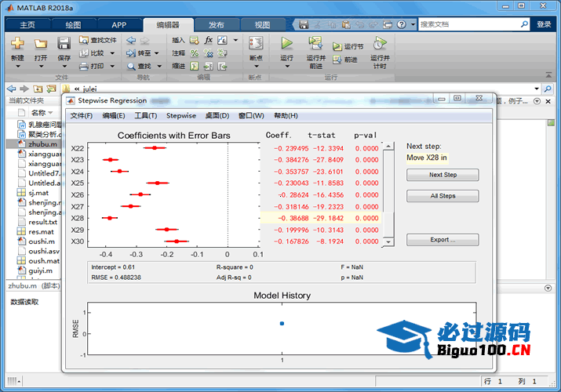Open the 帮助(H) menu
The width and height of the screenshot is (561, 392).
[286, 116]
